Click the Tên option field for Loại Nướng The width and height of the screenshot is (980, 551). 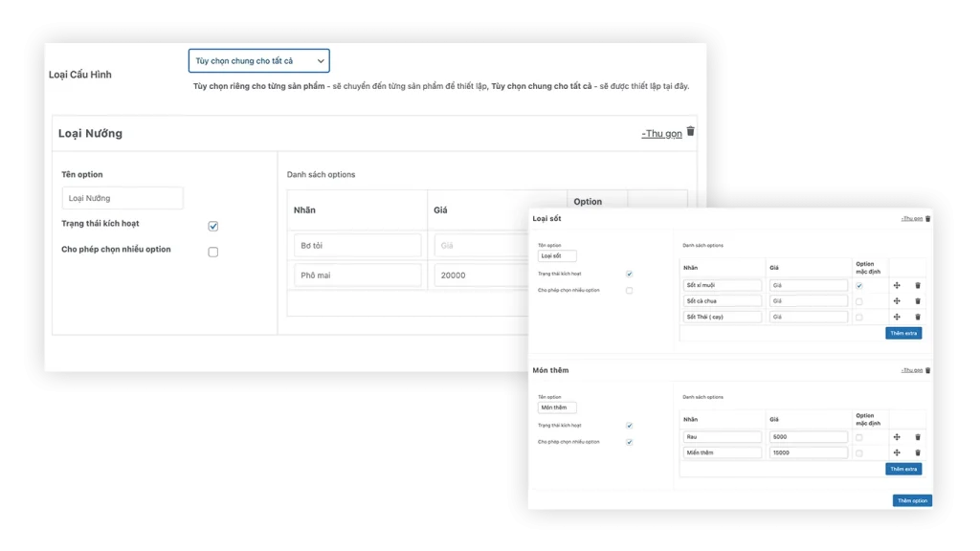122,198
